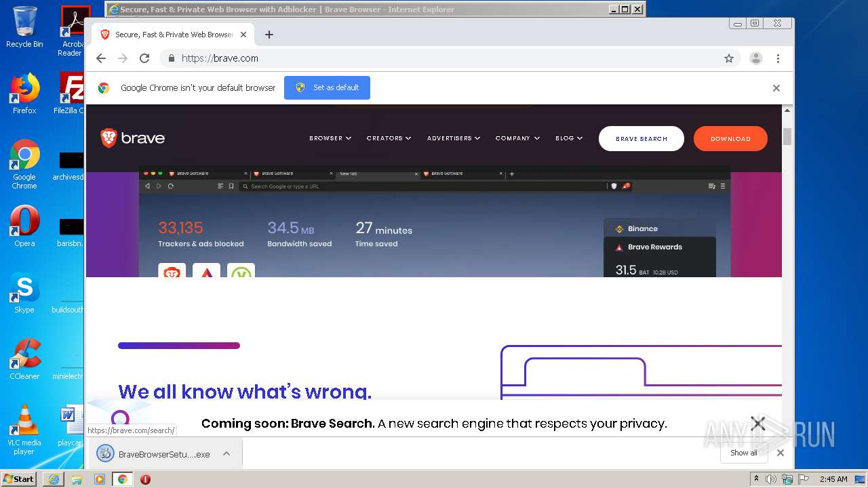Screen dimensions: 868x488
Task: Open Recycle Bin on the desktop
Action: click(x=24, y=27)
